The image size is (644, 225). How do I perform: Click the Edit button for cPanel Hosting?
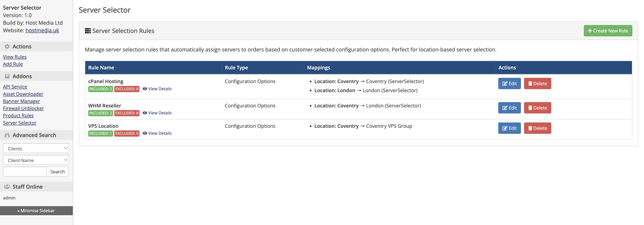point(509,83)
